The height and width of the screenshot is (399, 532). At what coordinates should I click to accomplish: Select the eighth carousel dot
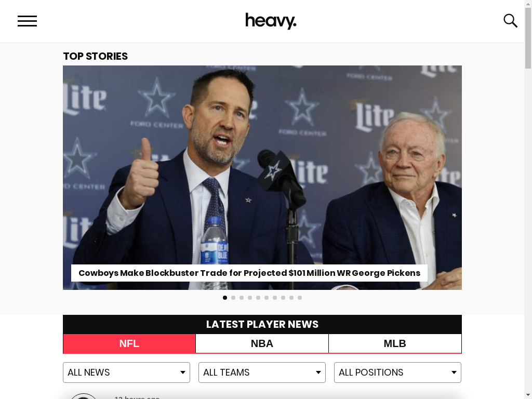pos(283,298)
